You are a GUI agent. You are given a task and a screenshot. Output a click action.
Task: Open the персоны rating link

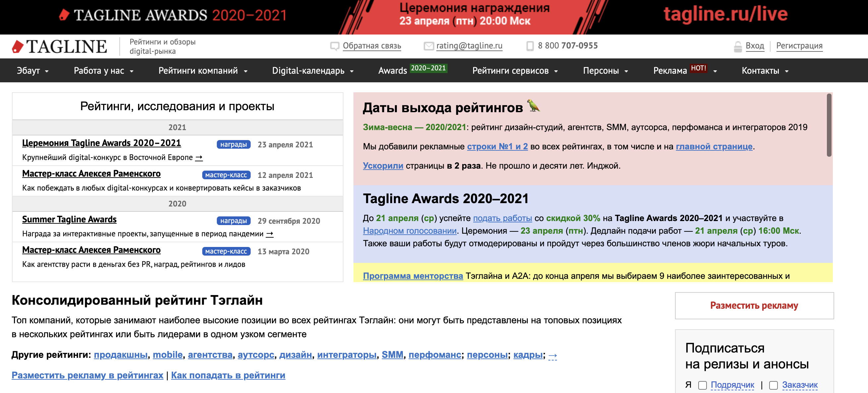[487, 355]
